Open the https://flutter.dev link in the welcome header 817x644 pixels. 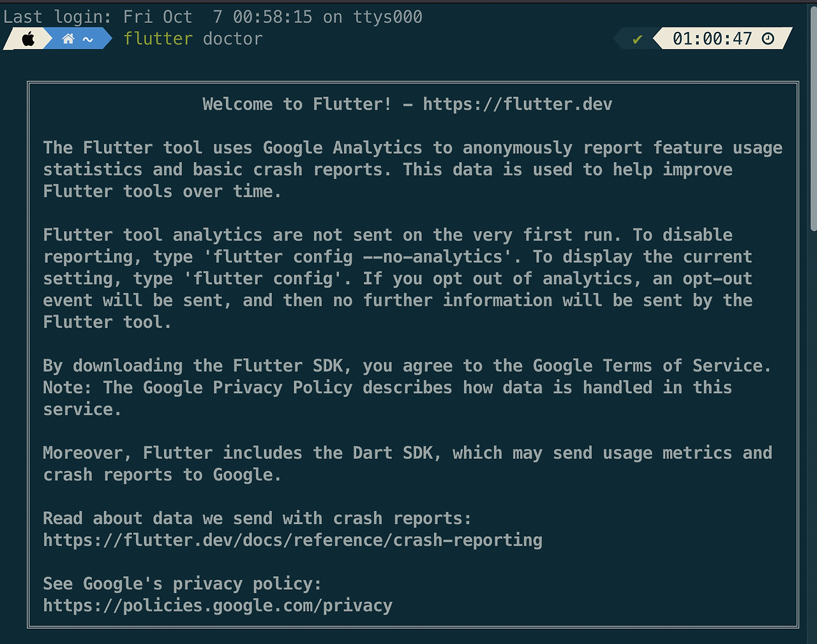tap(517, 104)
